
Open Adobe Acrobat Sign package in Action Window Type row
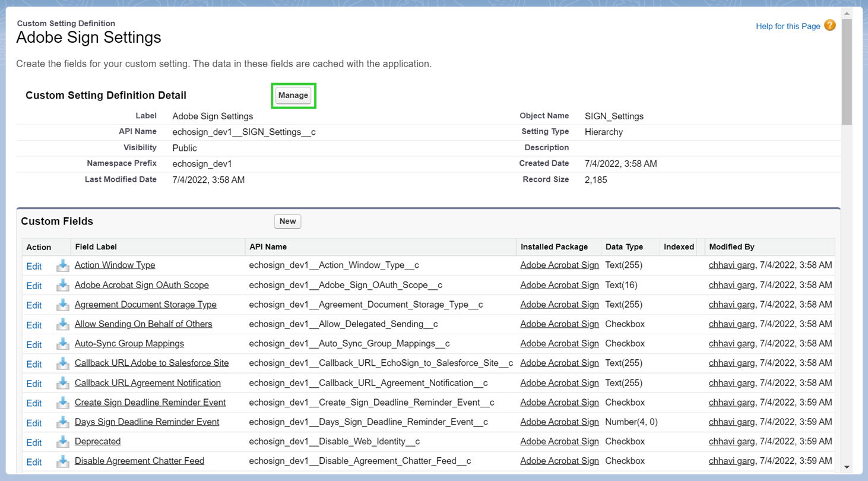[559, 265]
